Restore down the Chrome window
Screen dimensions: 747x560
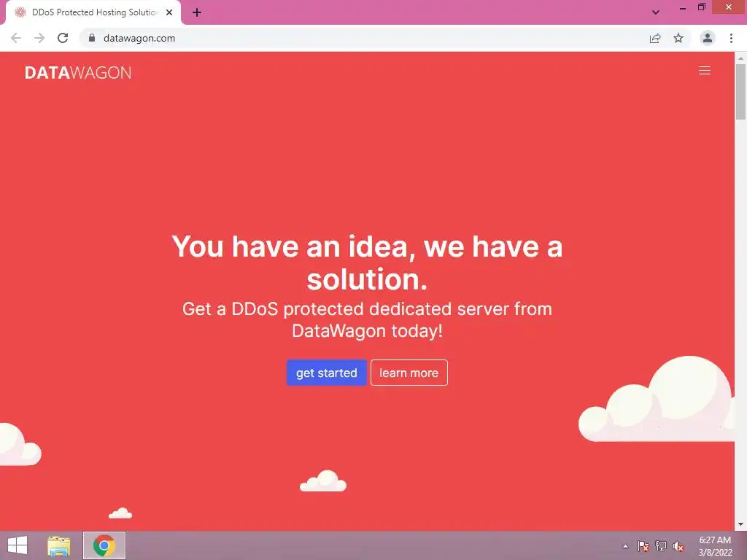click(x=701, y=7)
